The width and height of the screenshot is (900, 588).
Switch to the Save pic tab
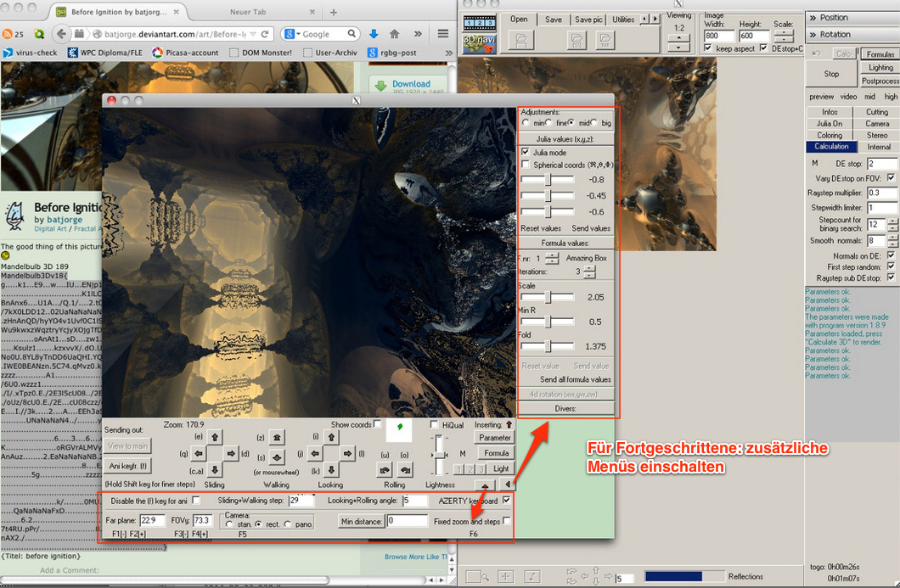588,20
